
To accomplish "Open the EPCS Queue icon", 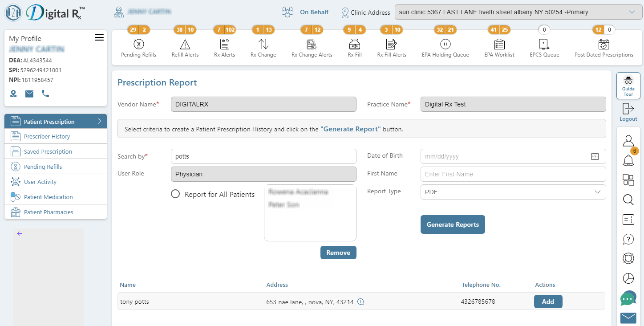I will (x=544, y=44).
